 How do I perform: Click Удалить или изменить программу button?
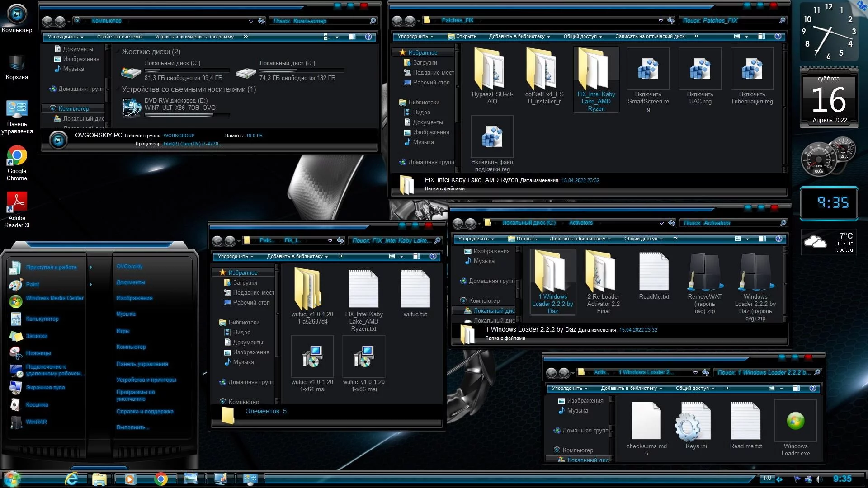tap(194, 37)
